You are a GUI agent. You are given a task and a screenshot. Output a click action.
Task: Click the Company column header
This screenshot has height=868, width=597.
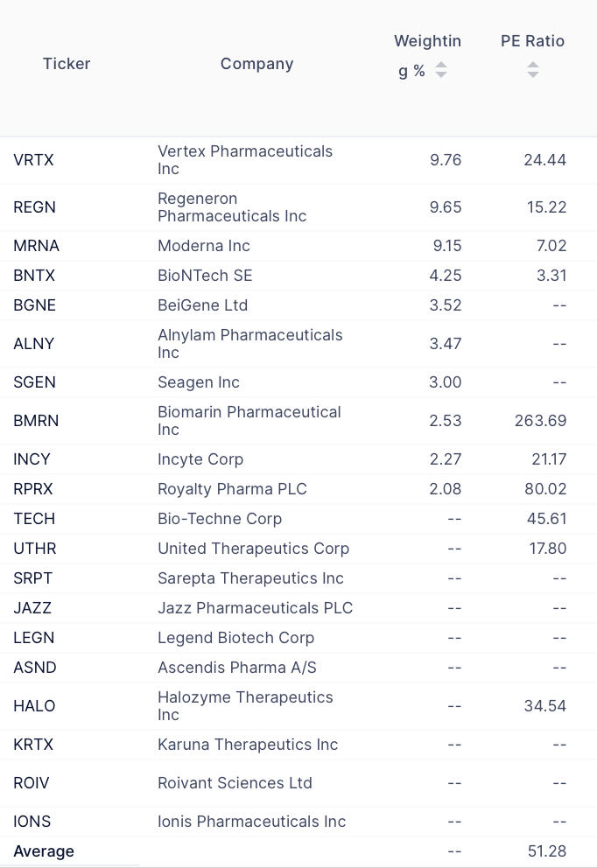(x=256, y=64)
